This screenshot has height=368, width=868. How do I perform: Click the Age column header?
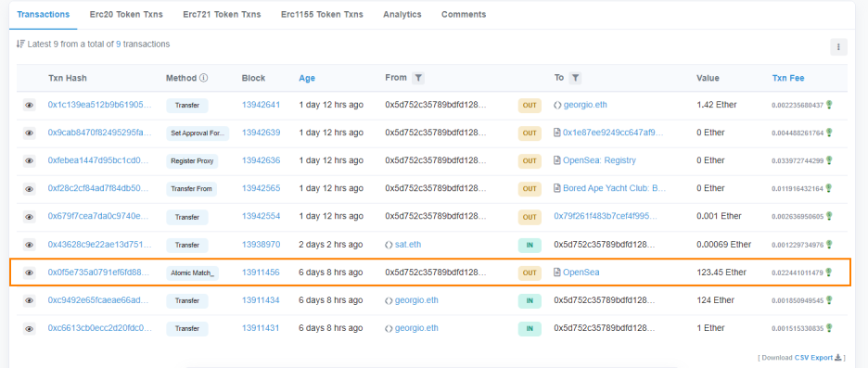[x=307, y=78]
